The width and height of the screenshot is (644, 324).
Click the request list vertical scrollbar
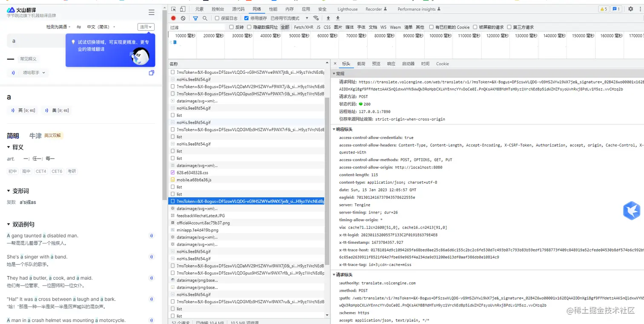(327, 181)
